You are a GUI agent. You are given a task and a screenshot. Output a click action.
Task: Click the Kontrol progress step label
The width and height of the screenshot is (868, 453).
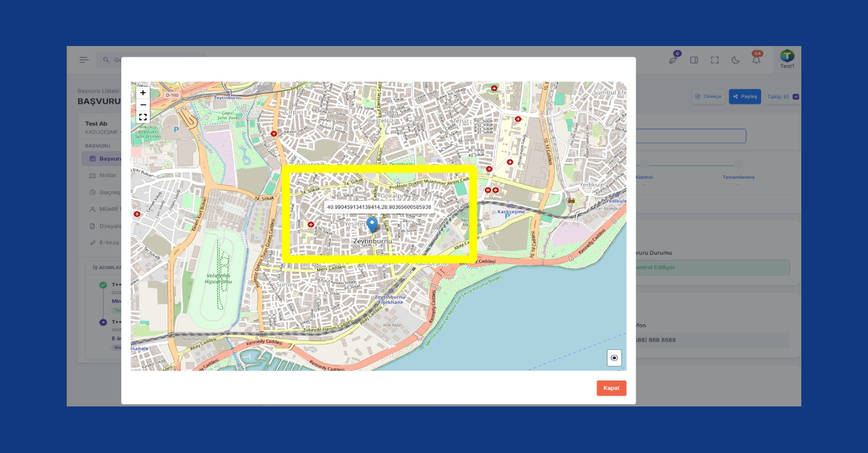(x=644, y=177)
